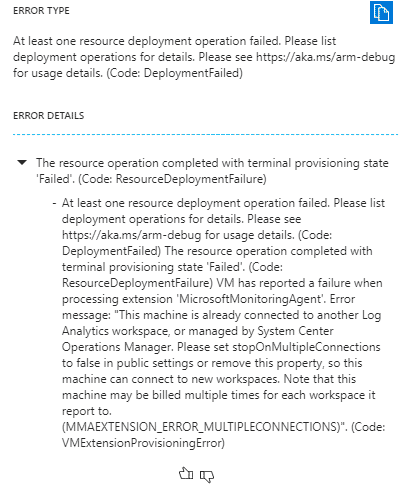Image resolution: width=402 pixels, height=489 pixels.
Task: Open the aka.ms/arm-debug URL under Error Type
Action: 325,57
